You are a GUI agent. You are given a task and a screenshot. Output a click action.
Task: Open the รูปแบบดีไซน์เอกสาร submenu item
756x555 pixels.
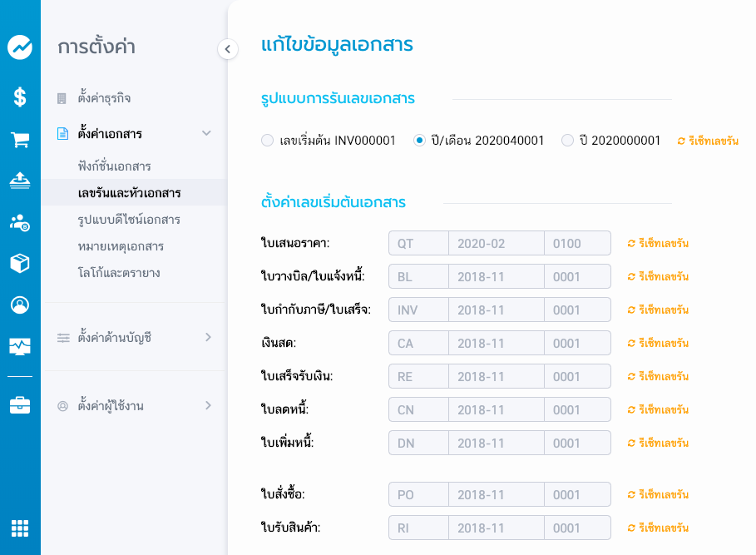[129, 220]
